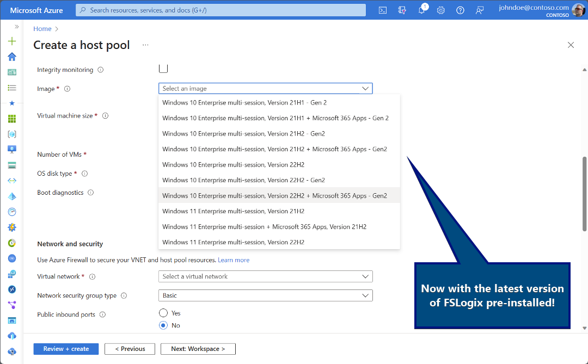Viewport: 588px width, 364px height.
Task: Open the notifications bell icon
Action: (x=422, y=9)
